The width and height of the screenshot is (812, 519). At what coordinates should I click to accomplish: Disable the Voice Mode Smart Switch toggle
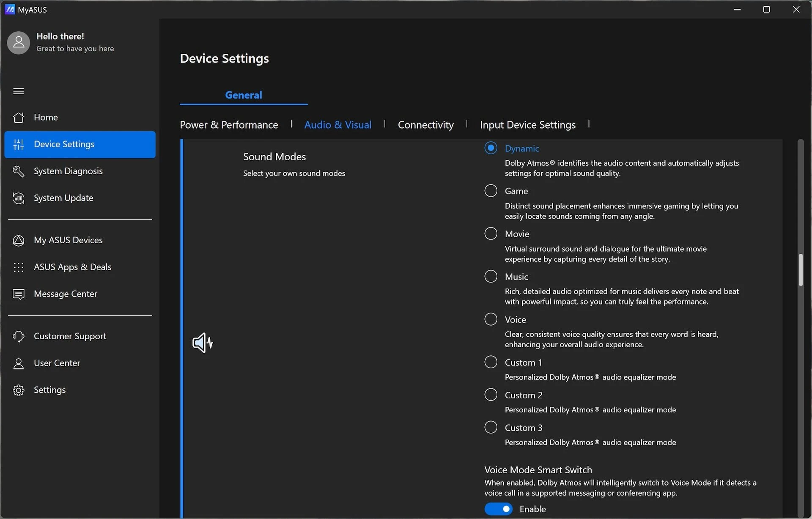click(x=498, y=509)
